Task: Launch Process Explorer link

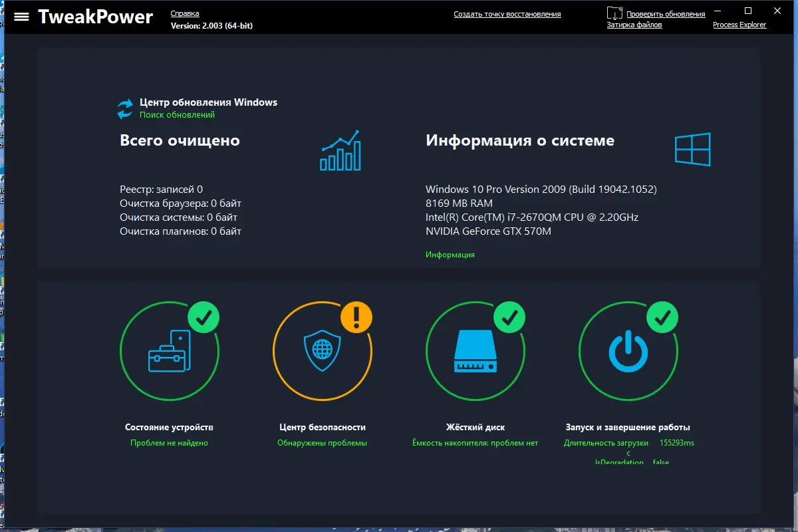Action: [739, 25]
